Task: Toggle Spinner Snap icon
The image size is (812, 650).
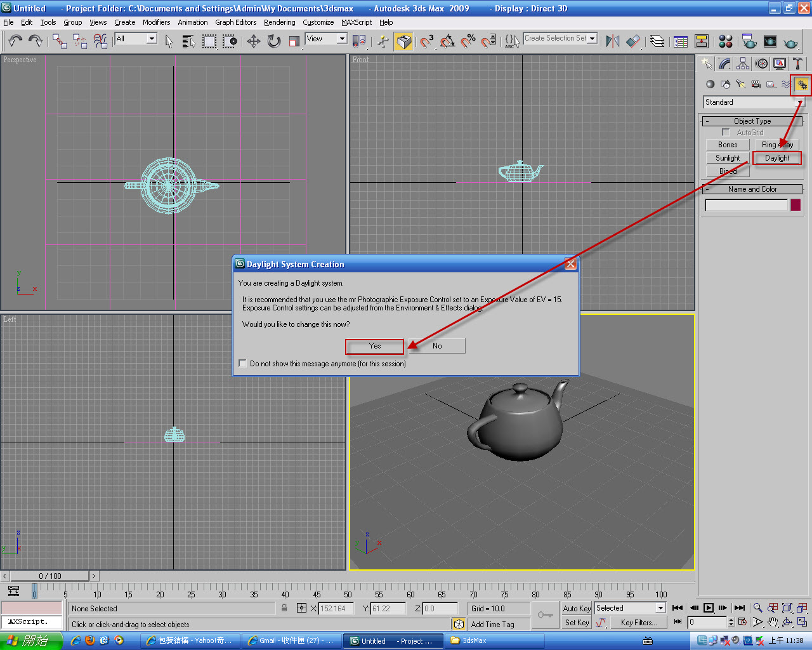Action: [x=488, y=41]
